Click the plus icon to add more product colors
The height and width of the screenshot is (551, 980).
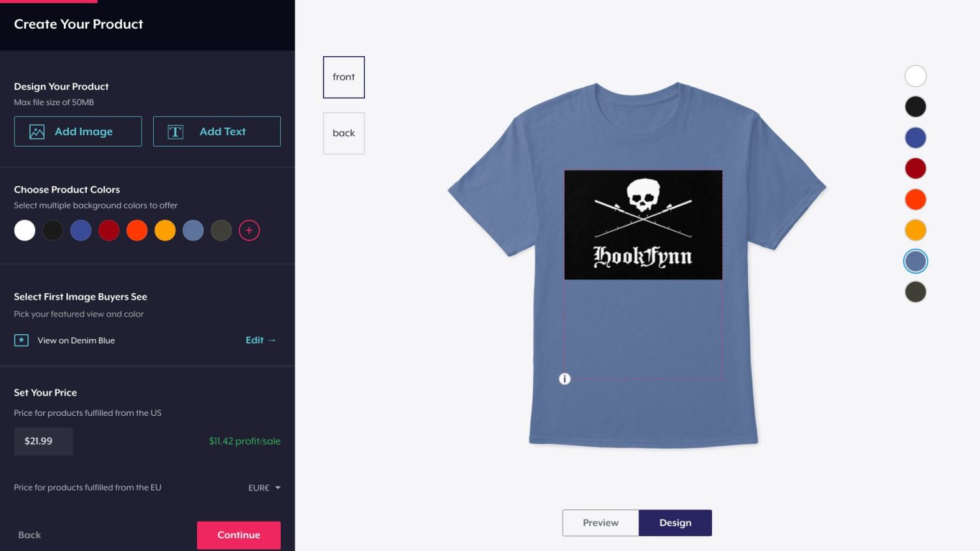249,230
